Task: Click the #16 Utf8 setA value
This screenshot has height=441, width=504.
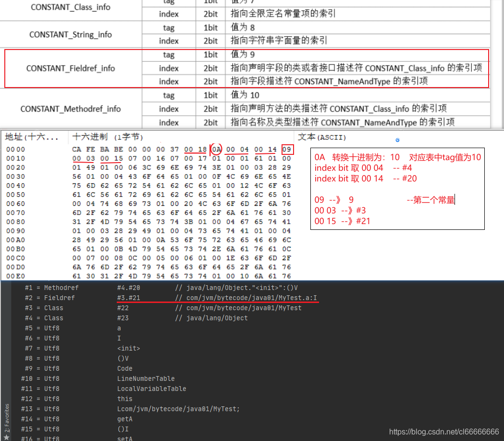Action: (x=125, y=438)
